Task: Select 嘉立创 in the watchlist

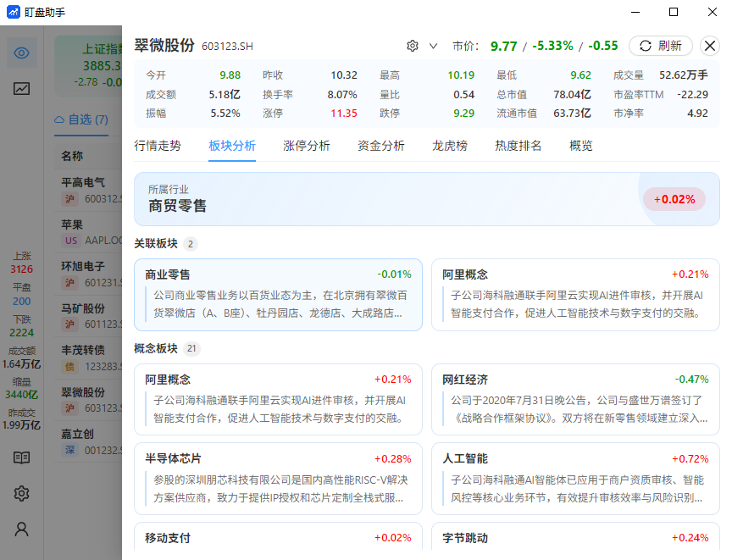Action: (88, 442)
